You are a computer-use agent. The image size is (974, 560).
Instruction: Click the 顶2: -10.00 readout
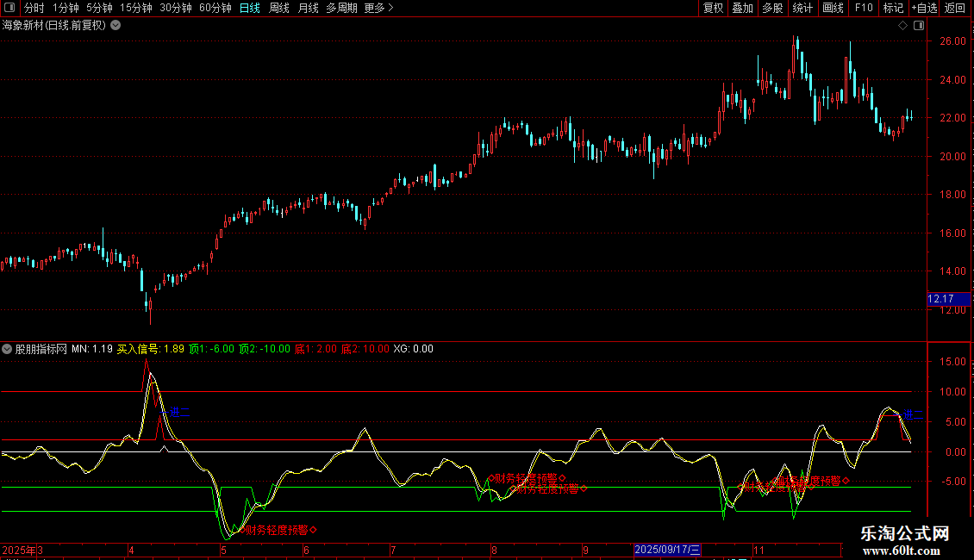[x=264, y=349]
